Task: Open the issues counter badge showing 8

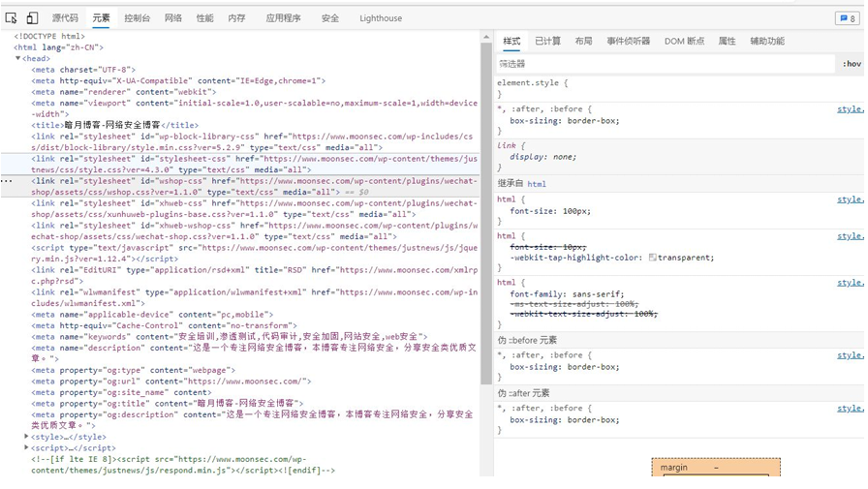Action: 847,18
